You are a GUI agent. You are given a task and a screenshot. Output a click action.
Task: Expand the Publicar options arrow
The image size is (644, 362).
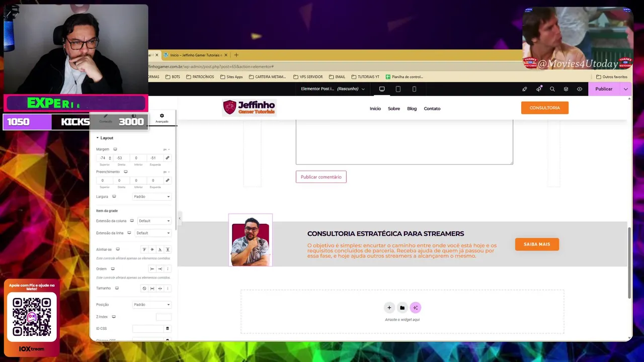point(625,89)
